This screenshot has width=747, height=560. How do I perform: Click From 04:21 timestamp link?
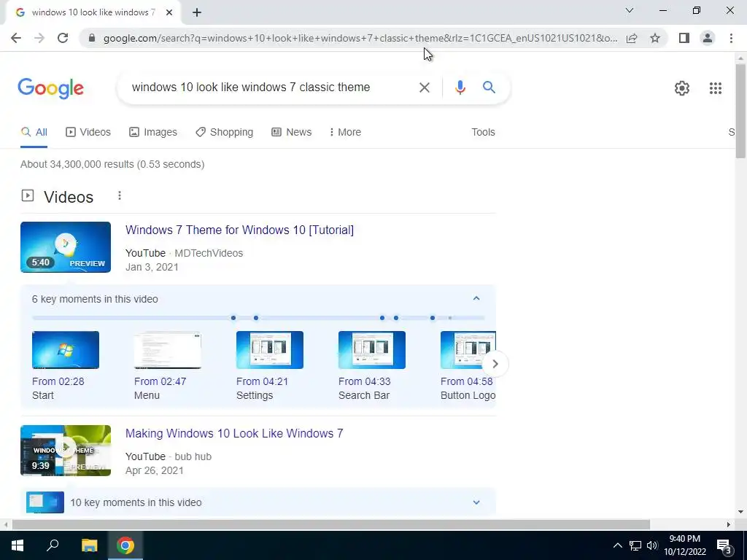[262, 381]
